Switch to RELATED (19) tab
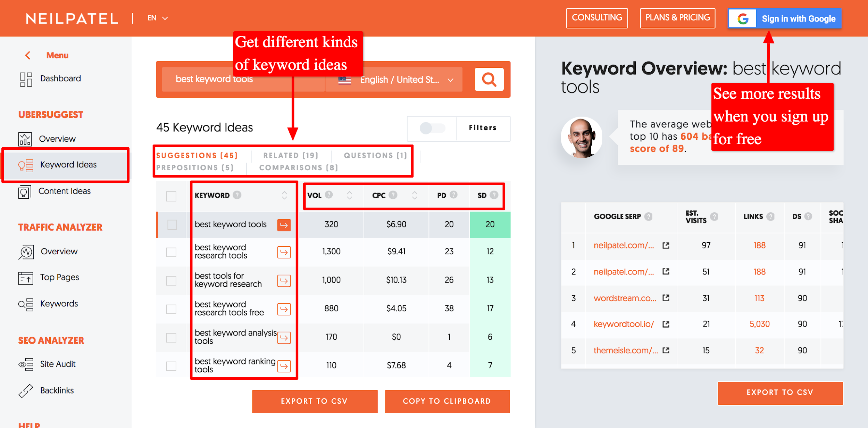868x428 pixels. click(x=291, y=155)
